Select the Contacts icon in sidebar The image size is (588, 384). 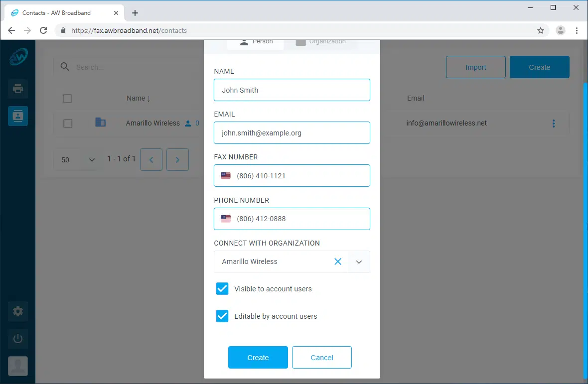pyautogui.click(x=17, y=116)
